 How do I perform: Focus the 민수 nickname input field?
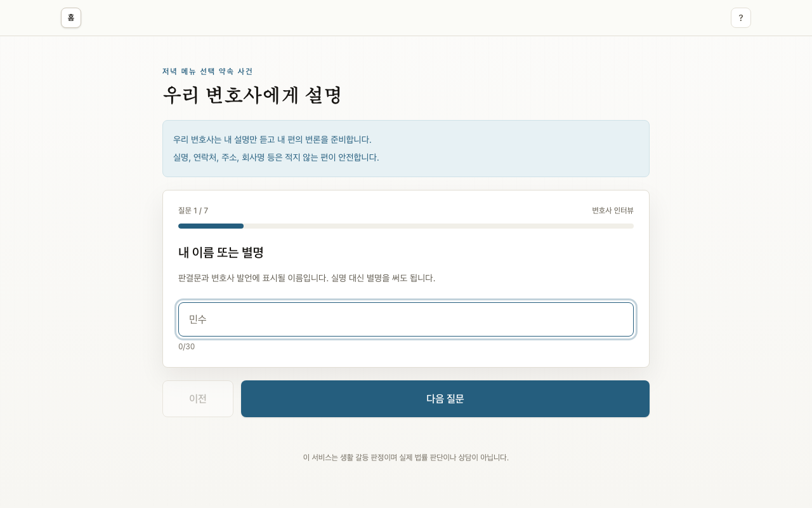(x=406, y=319)
